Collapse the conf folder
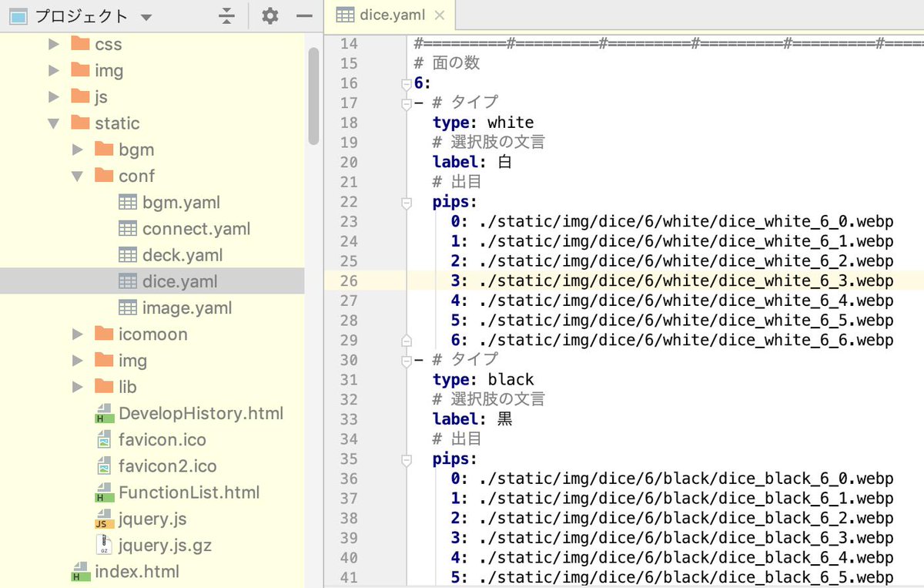 tap(77, 176)
